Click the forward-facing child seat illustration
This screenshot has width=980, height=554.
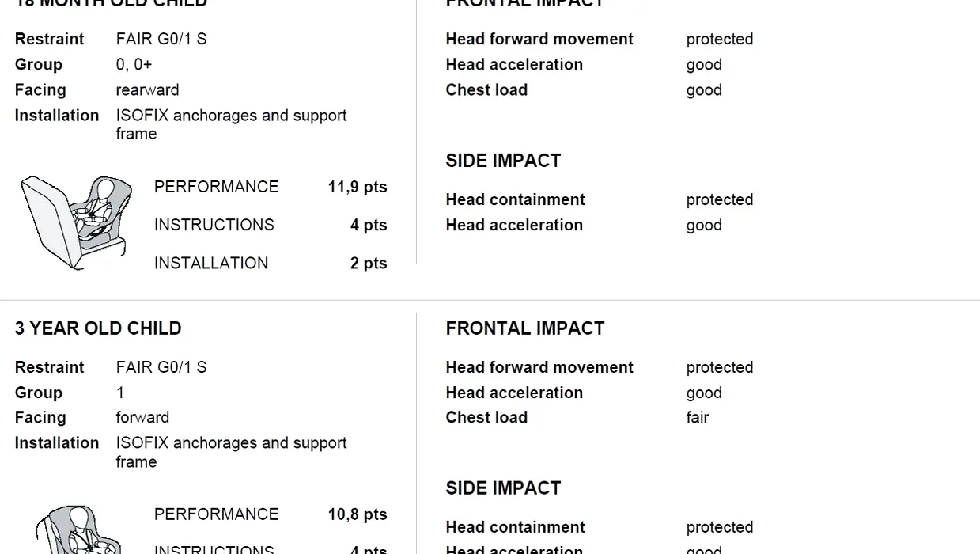[79, 530]
